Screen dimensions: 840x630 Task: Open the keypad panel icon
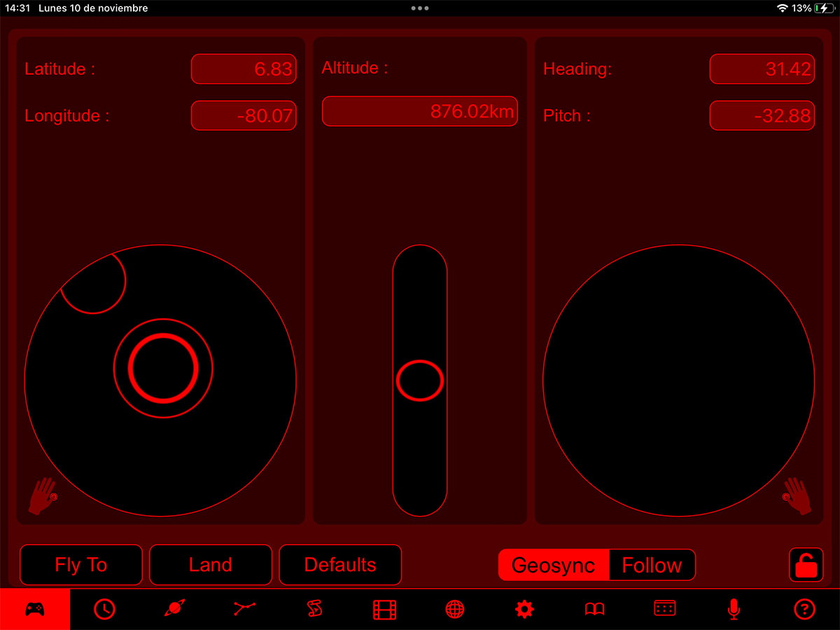click(664, 609)
